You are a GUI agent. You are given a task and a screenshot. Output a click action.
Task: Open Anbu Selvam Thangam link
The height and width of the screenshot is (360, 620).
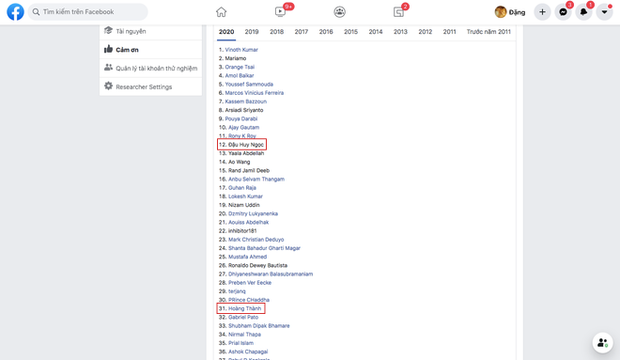[x=256, y=179]
